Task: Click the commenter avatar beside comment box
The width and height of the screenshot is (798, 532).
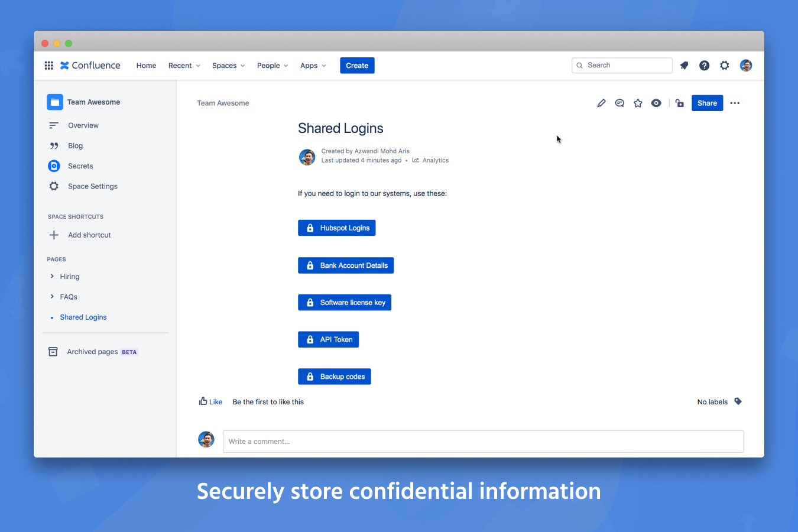Action: coord(206,439)
